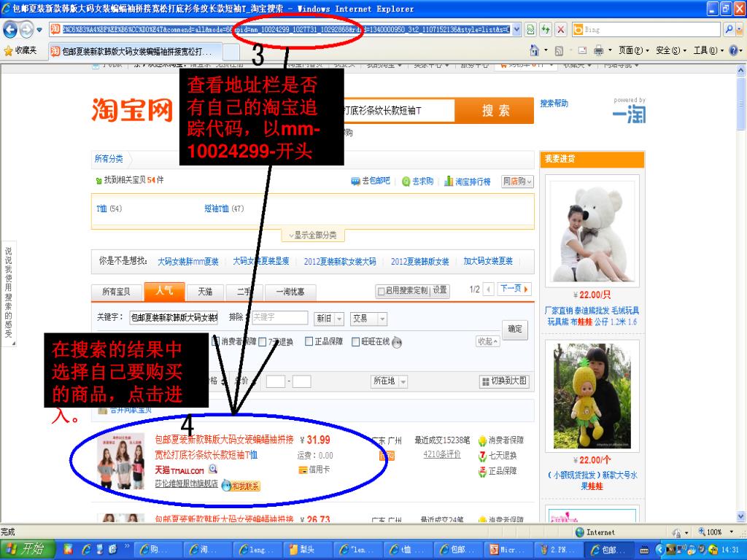Click the Read mail icon
This screenshot has height=560, width=747.
582,50
